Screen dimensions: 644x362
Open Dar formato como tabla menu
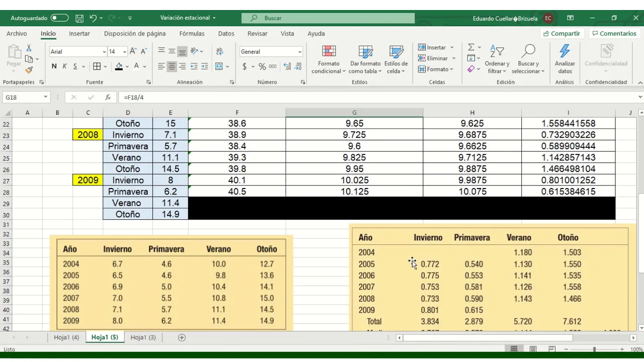point(365,59)
